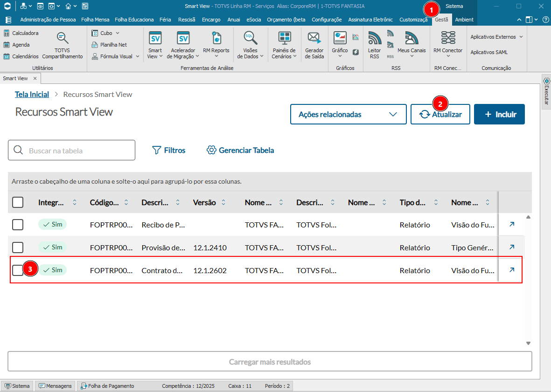Switch to the Folha Mensa ribbon tab

(95, 20)
